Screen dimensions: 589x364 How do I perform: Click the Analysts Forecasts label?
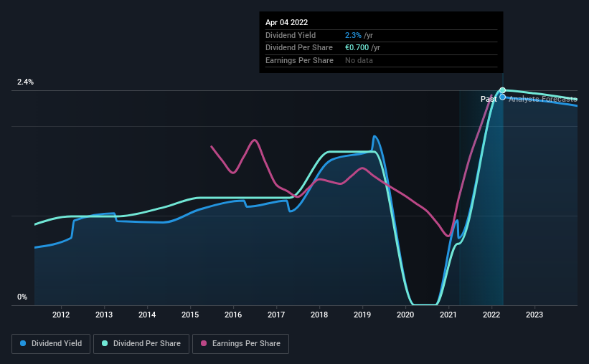click(x=543, y=99)
